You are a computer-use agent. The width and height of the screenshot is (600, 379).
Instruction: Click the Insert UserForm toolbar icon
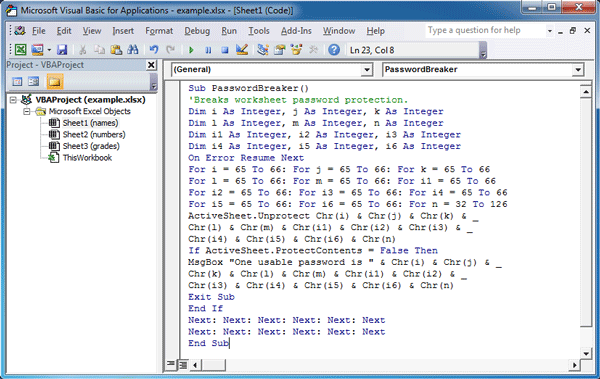click(38, 50)
